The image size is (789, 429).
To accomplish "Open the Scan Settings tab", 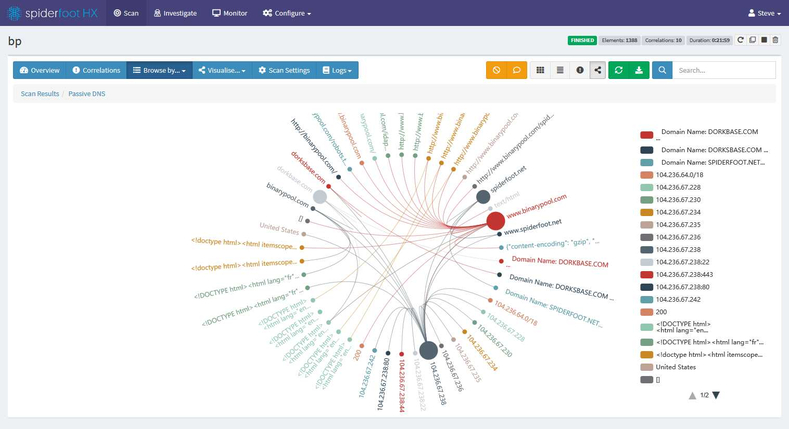I will 284,70.
